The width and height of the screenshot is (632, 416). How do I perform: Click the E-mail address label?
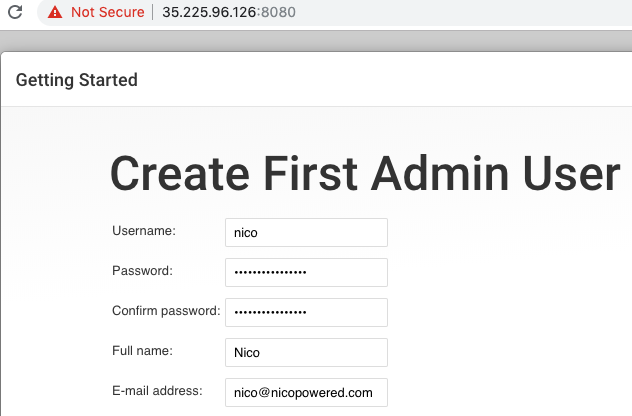pos(157,390)
